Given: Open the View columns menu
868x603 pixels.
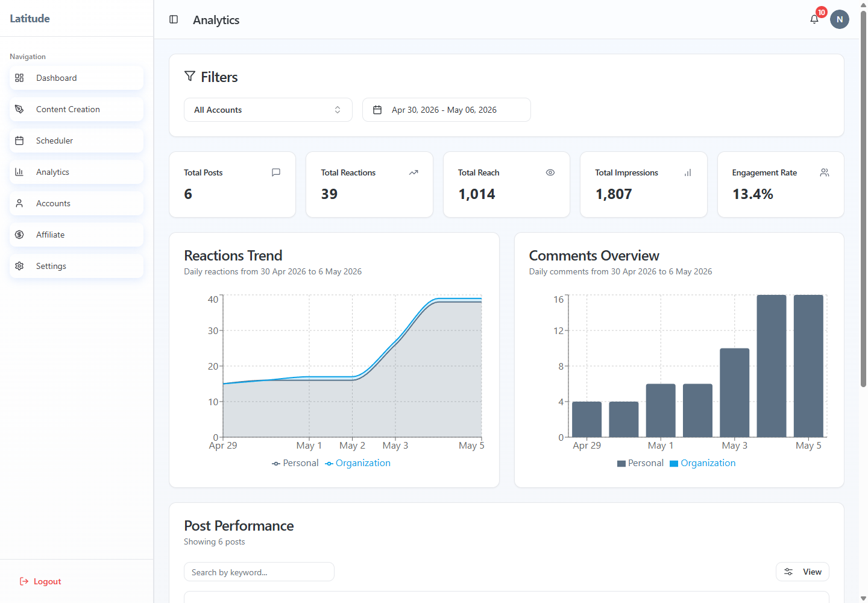Looking at the screenshot, I should pos(802,572).
